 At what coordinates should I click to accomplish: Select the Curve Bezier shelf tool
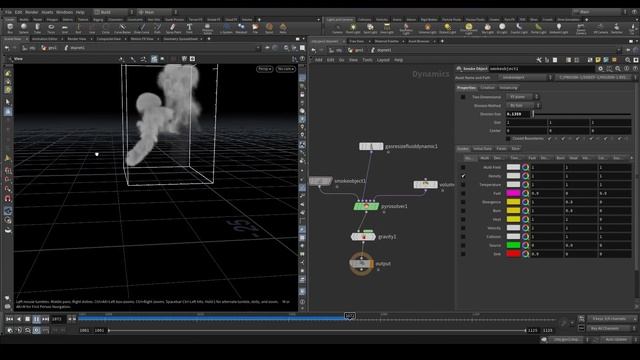(x=122, y=28)
